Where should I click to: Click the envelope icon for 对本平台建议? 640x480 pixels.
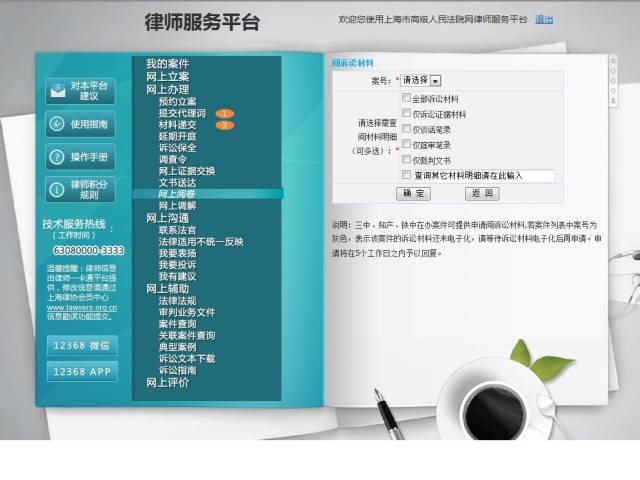point(56,91)
